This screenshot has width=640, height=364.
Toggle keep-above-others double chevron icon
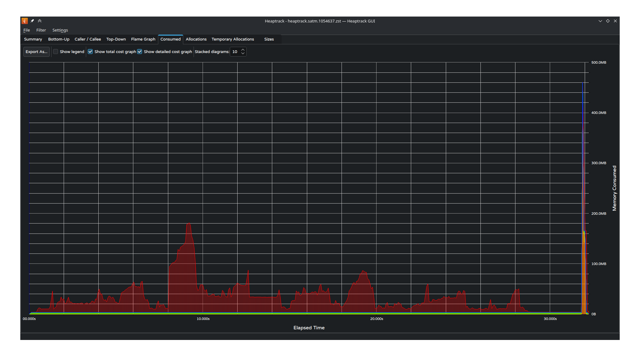pyautogui.click(x=40, y=21)
